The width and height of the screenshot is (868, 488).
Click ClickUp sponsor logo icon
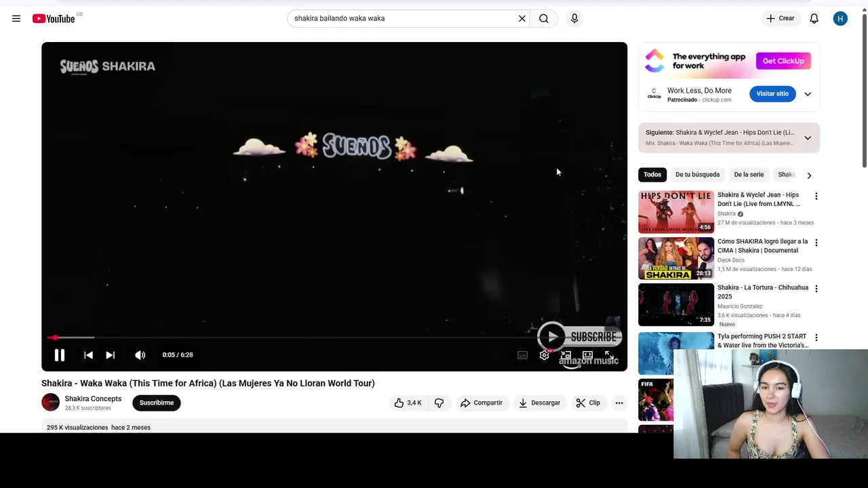pos(654,94)
